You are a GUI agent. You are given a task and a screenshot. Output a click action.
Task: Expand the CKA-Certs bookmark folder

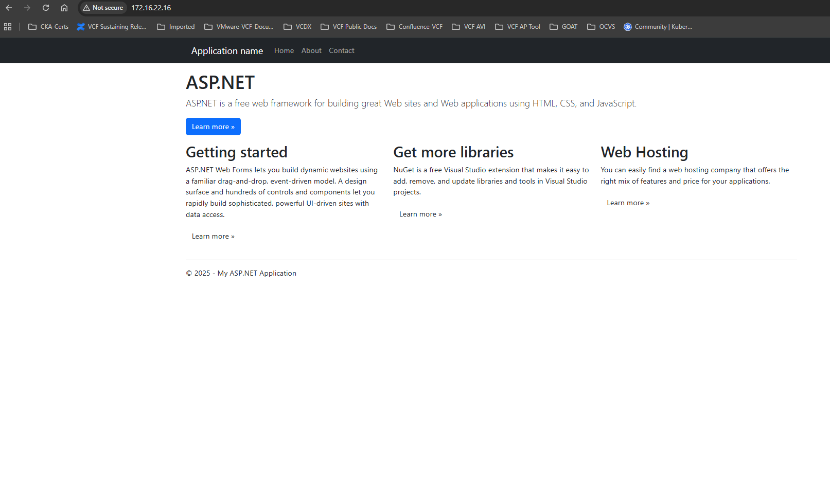[x=48, y=27]
